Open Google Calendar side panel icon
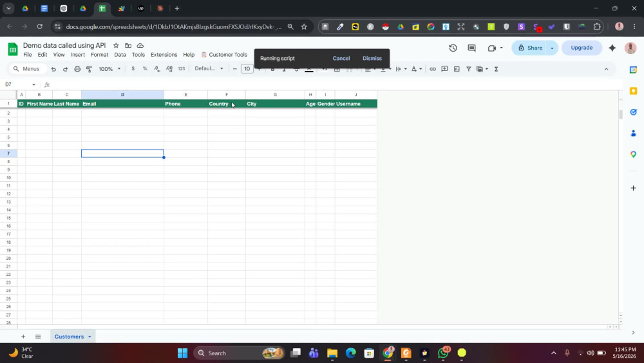The image size is (644, 363). (633, 70)
